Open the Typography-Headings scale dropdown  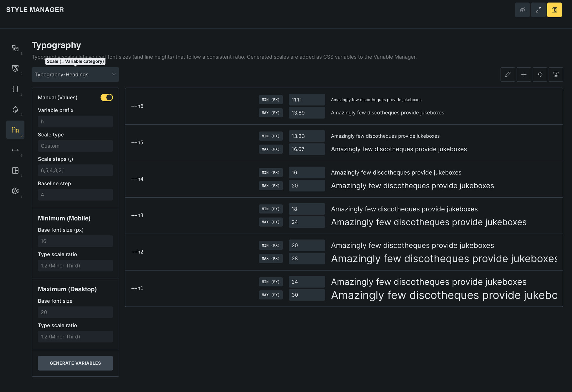(x=75, y=74)
